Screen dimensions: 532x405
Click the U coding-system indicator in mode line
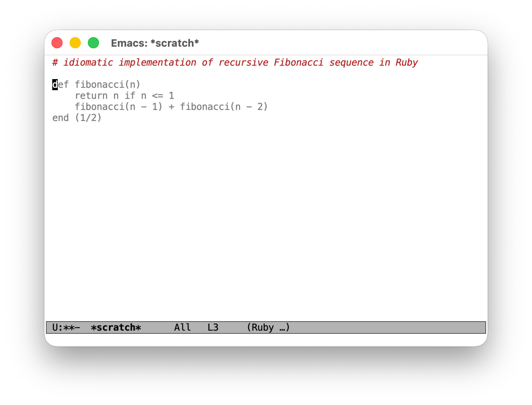pos(55,327)
